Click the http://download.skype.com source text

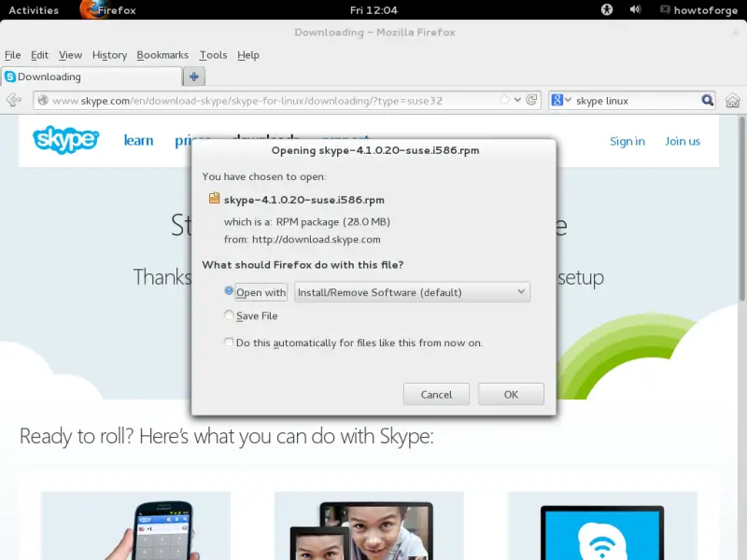[x=317, y=240]
